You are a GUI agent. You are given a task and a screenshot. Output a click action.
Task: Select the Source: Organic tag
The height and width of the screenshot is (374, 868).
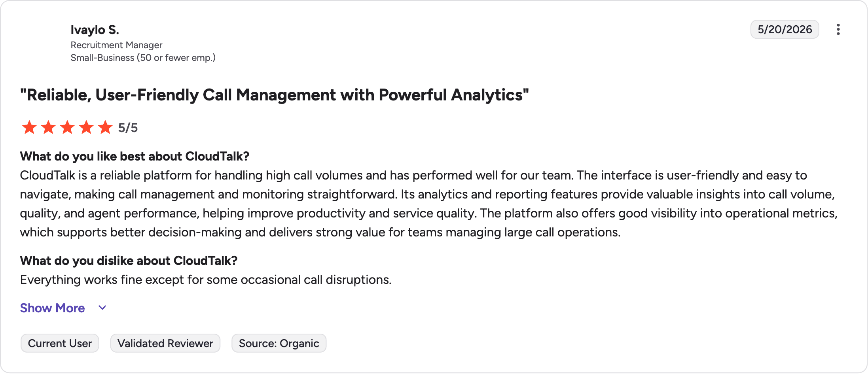click(x=279, y=343)
